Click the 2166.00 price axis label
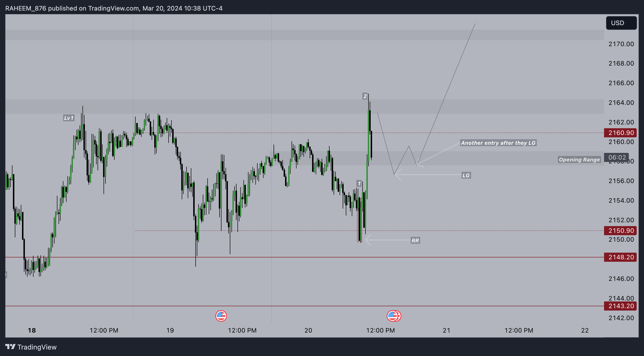This screenshot has width=644, height=356. (x=621, y=83)
